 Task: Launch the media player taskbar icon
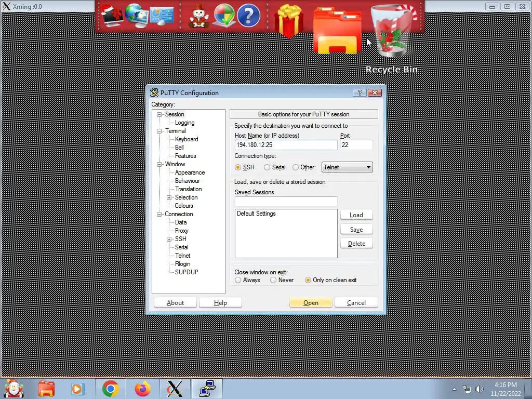(x=77, y=389)
